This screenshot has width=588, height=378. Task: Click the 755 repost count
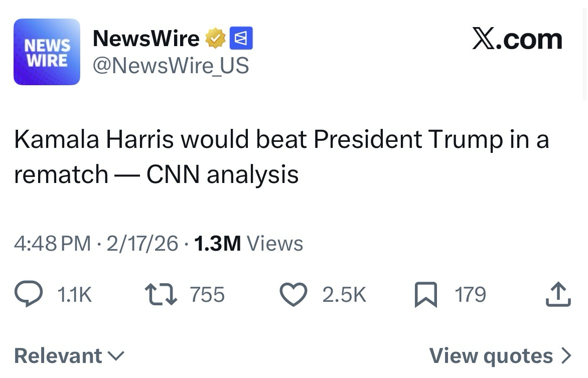coord(207,295)
